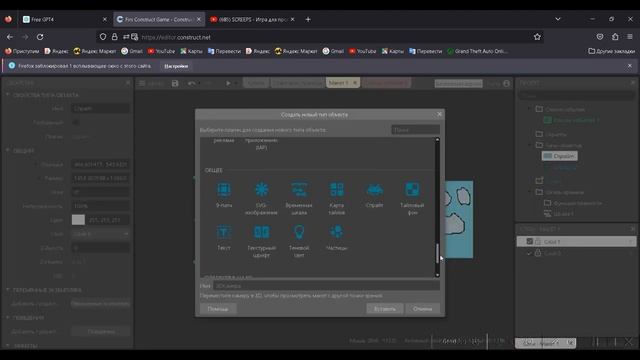
Task: Click the Project panel search field
Action: [x=576, y=96]
